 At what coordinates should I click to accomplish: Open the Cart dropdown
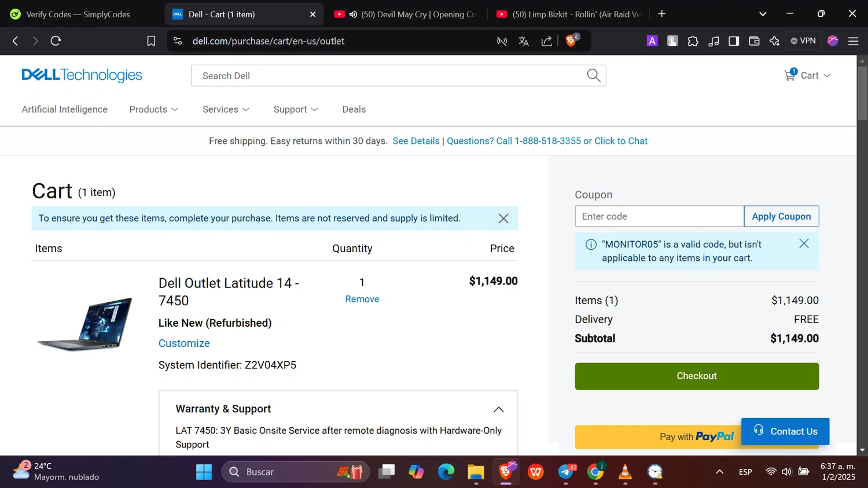pyautogui.click(x=815, y=76)
